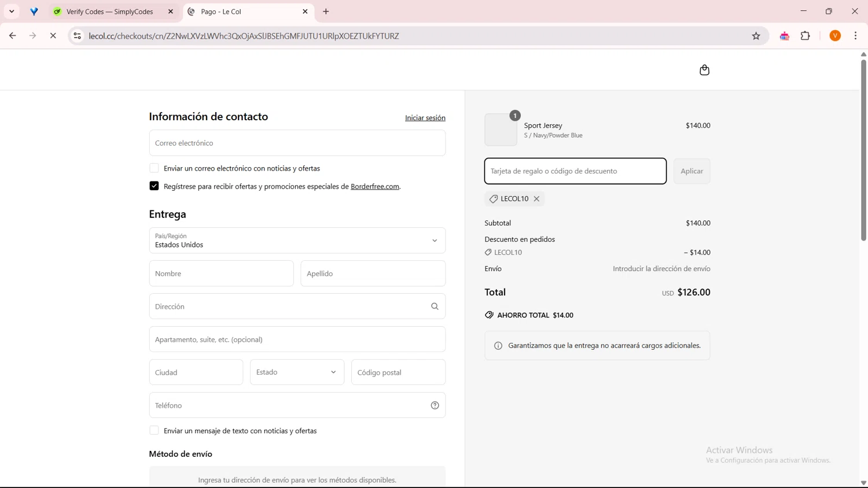
Task: Toggle email news and offers checkbox
Action: pos(154,168)
